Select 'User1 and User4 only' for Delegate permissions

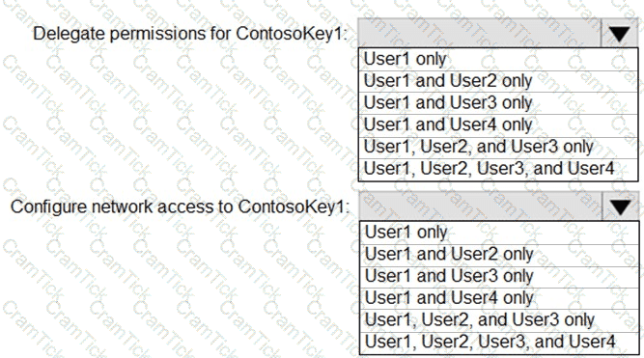498,125
